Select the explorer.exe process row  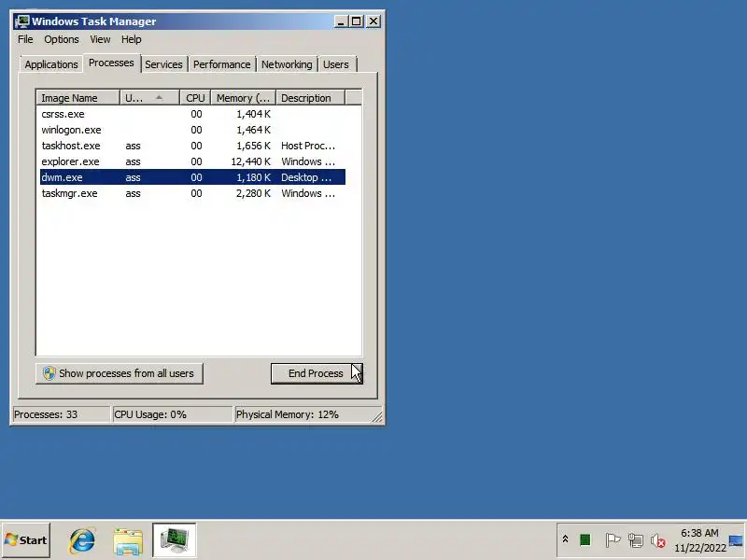[192, 161]
